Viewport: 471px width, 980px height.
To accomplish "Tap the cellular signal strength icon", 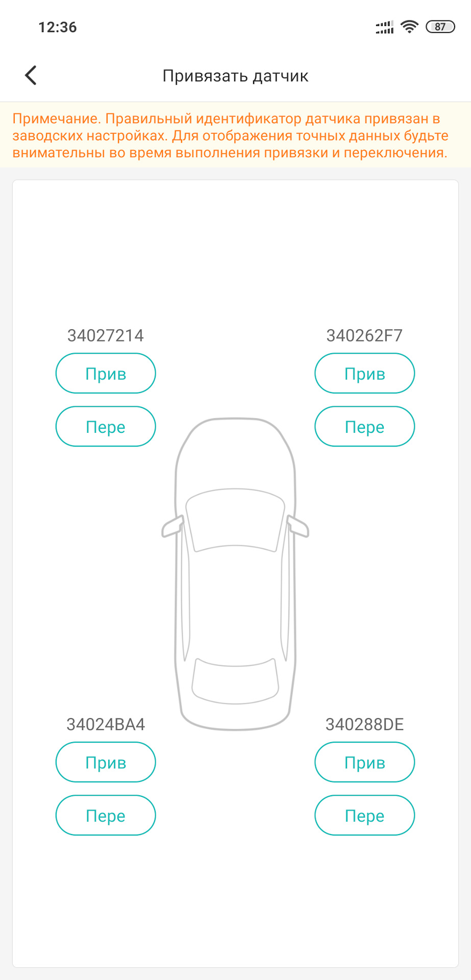I will point(384,27).
